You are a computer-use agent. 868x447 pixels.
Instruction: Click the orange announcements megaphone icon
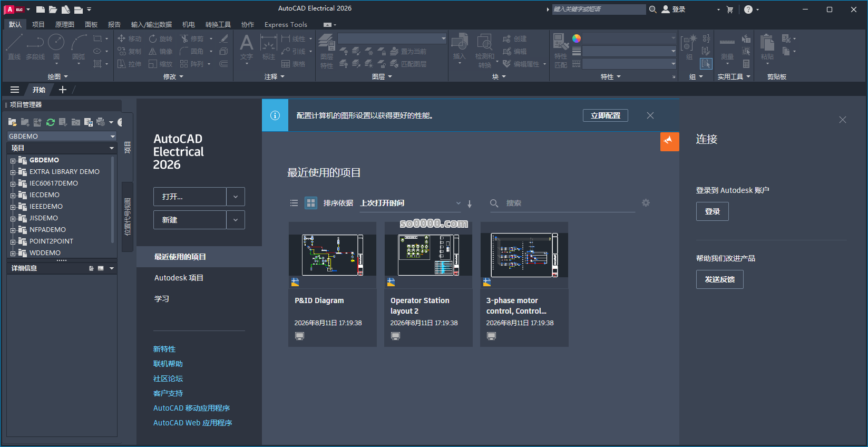[670, 141]
